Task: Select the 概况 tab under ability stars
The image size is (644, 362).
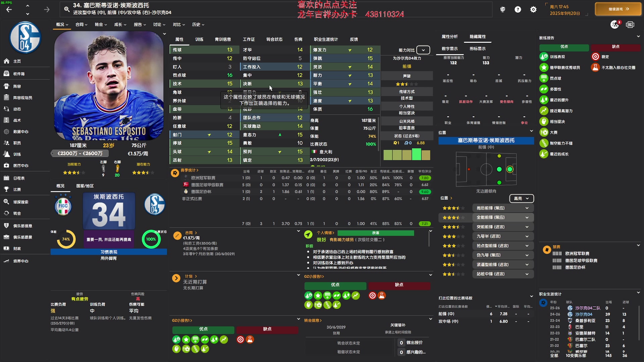Action: coord(60,186)
